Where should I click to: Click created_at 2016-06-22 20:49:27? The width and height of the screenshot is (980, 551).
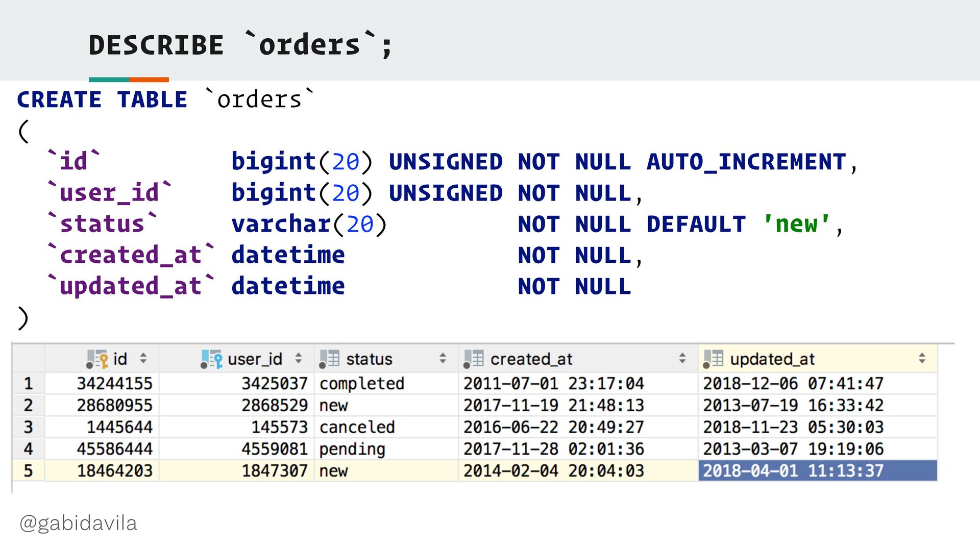click(578, 427)
